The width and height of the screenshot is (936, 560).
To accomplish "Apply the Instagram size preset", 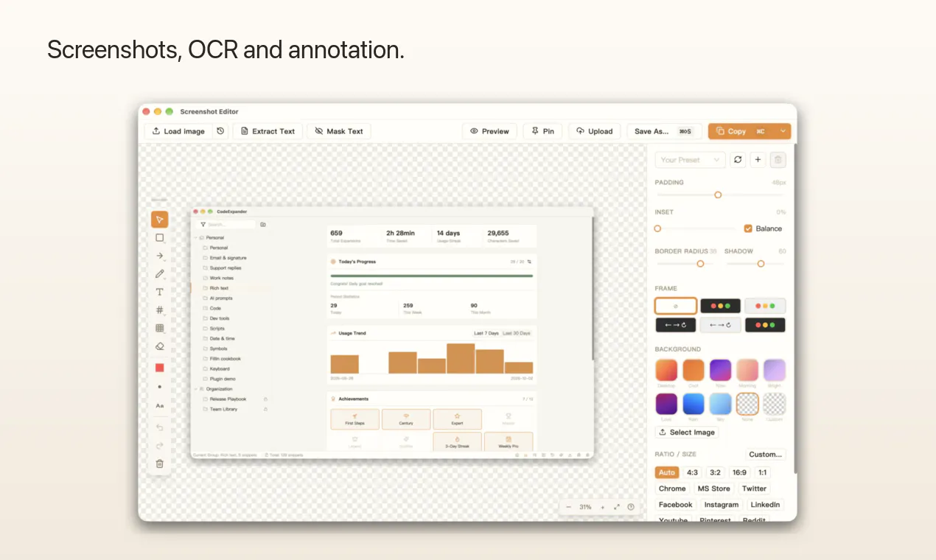I will point(722,505).
